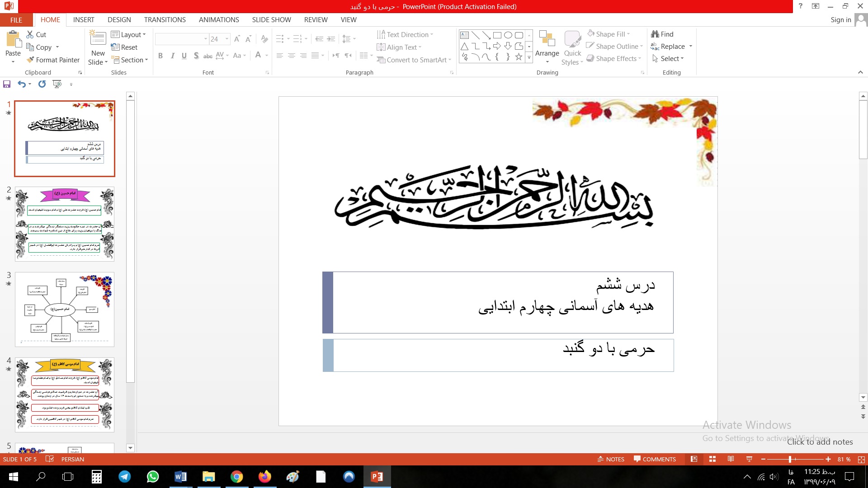
Task: Click Fit slide to window icon
Action: (x=861, y=459)
